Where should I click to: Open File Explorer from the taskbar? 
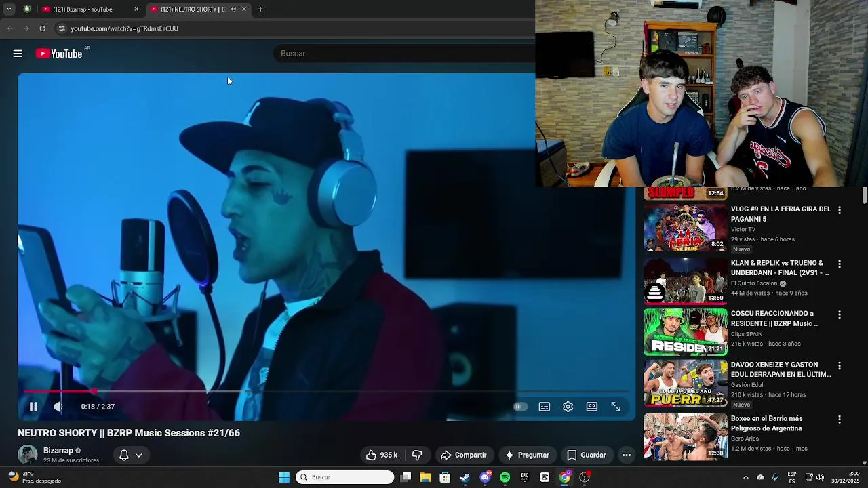tap(425, 477)
